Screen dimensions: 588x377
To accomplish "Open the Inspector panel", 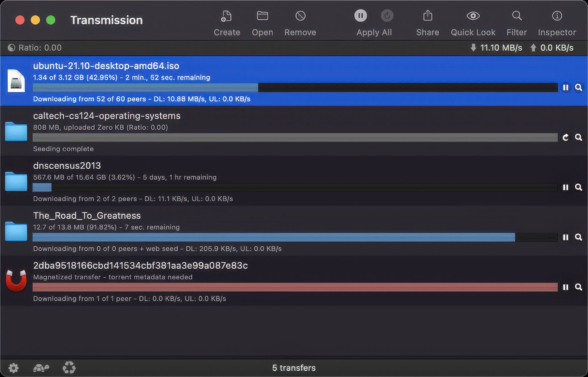I will (557, 16).
